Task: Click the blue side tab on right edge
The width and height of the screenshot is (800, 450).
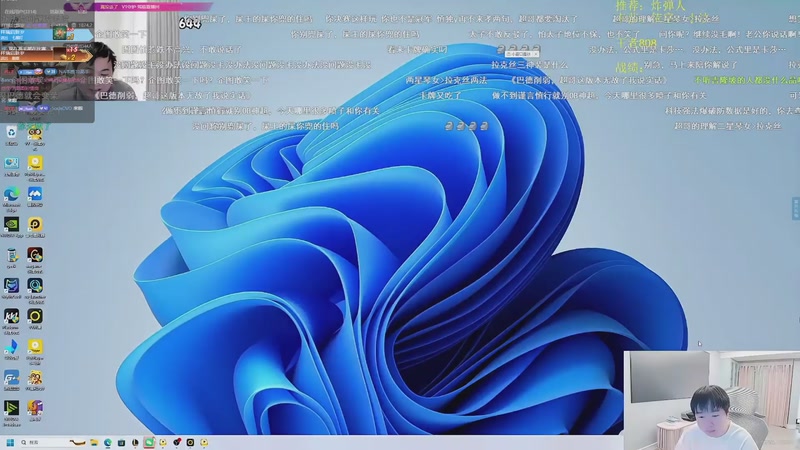Action: click(x=796, y=208)
